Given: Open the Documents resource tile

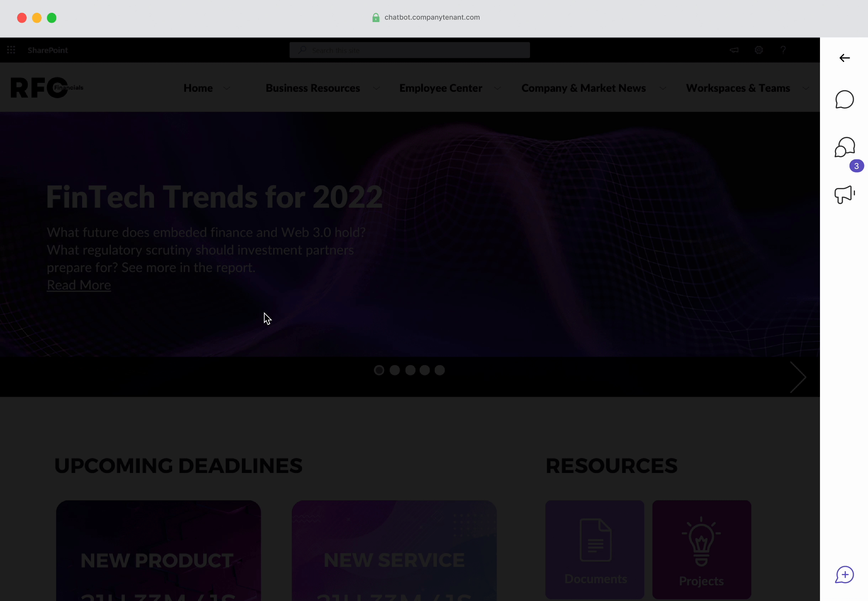Looking at the screenshot, I should coord(594,549).
